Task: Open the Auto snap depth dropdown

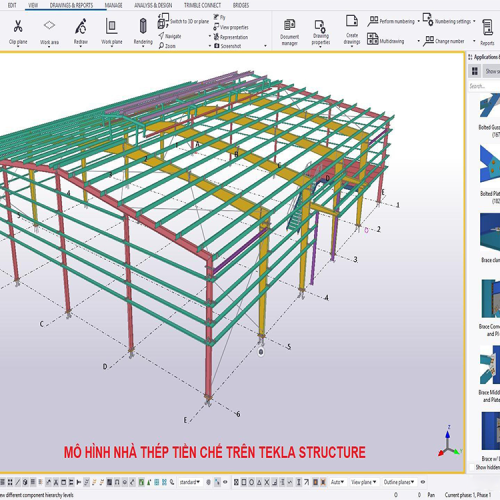Action: pos(338,482)
